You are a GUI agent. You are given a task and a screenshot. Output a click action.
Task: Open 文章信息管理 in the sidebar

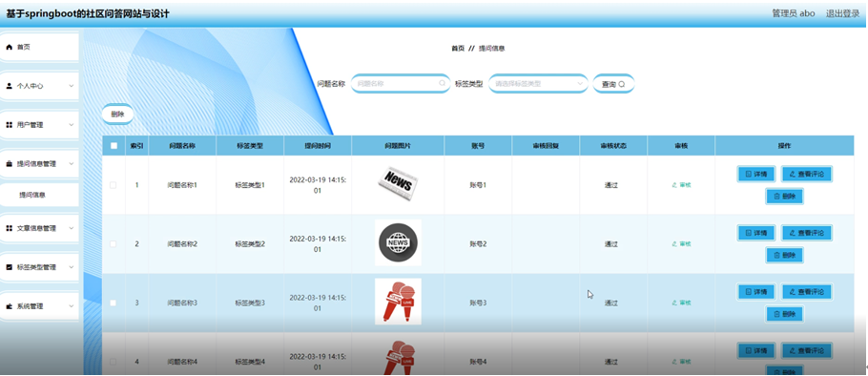click(39, 228)
